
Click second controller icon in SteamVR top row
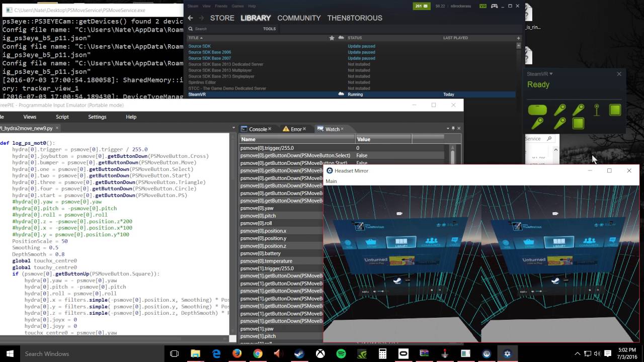pyautogui.click(x=579, y=110)
